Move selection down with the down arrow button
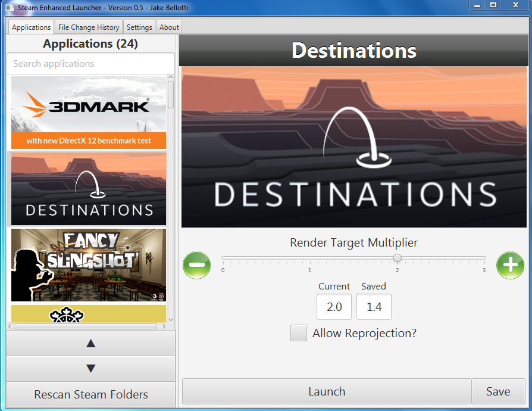Viewport: 532px width, 411px height. click(90, 369)
